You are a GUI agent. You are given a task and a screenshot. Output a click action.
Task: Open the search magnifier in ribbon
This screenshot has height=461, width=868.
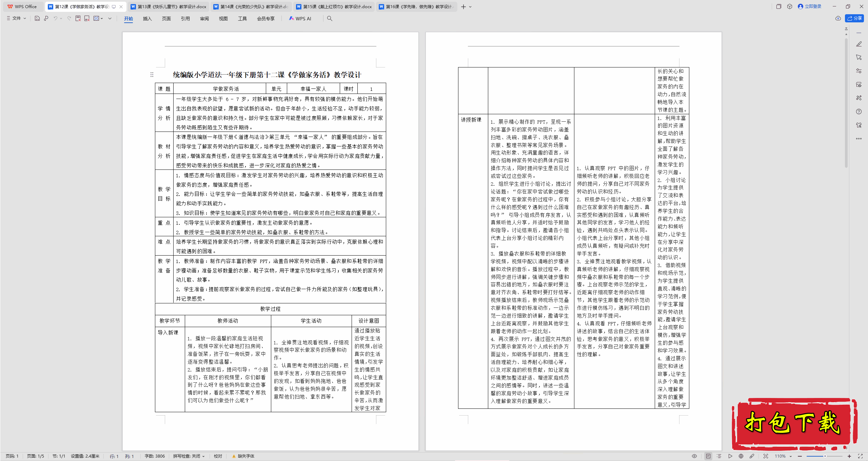[329, 18]
